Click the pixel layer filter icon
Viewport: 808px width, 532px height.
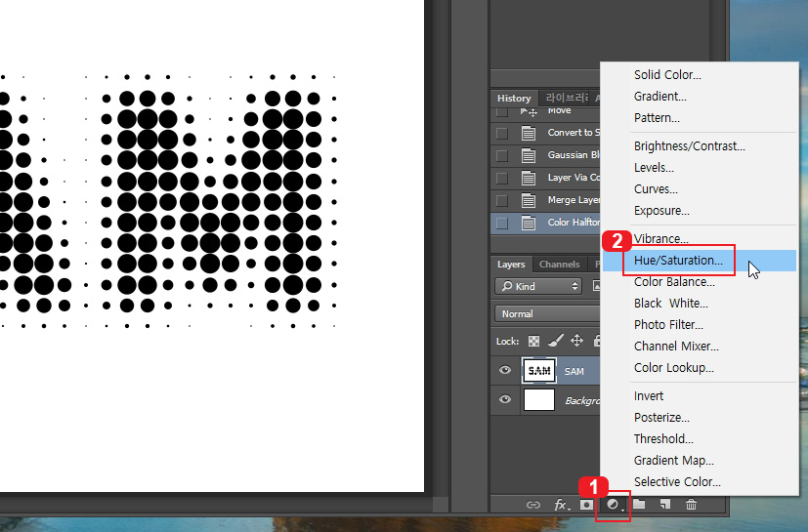click(x=596, y=286)
